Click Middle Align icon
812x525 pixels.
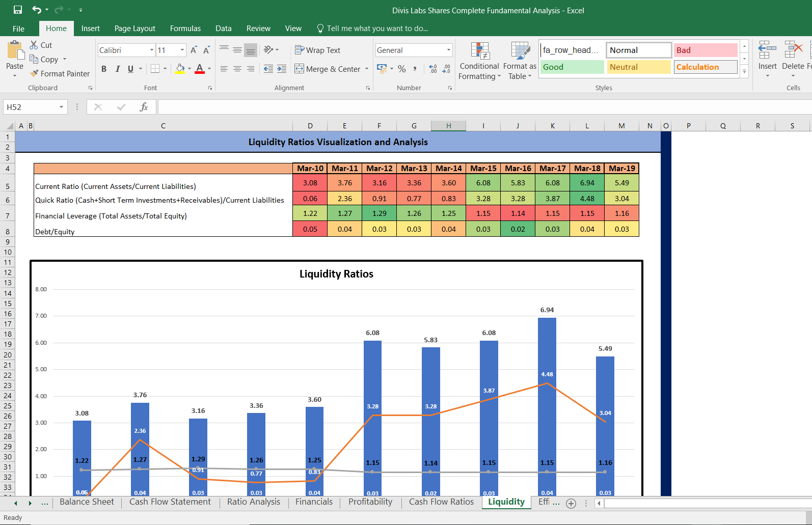pyautogui.click(x=237, y=50)
